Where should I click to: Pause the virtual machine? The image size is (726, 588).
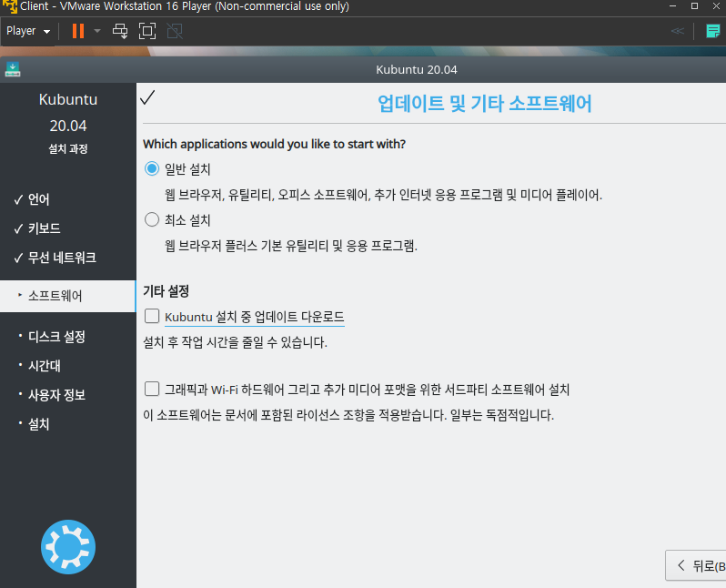click(x=78, y=31)
